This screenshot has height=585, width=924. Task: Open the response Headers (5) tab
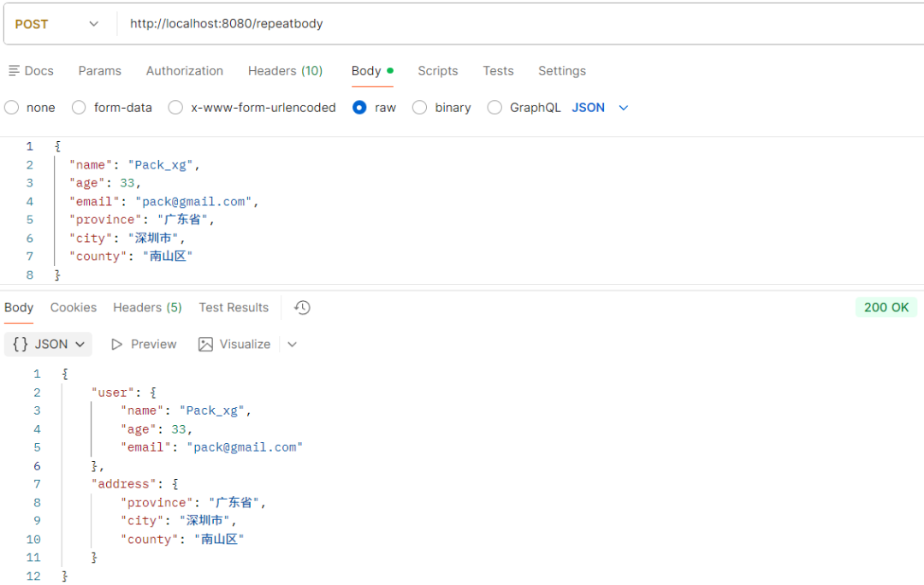pos(147,308)
